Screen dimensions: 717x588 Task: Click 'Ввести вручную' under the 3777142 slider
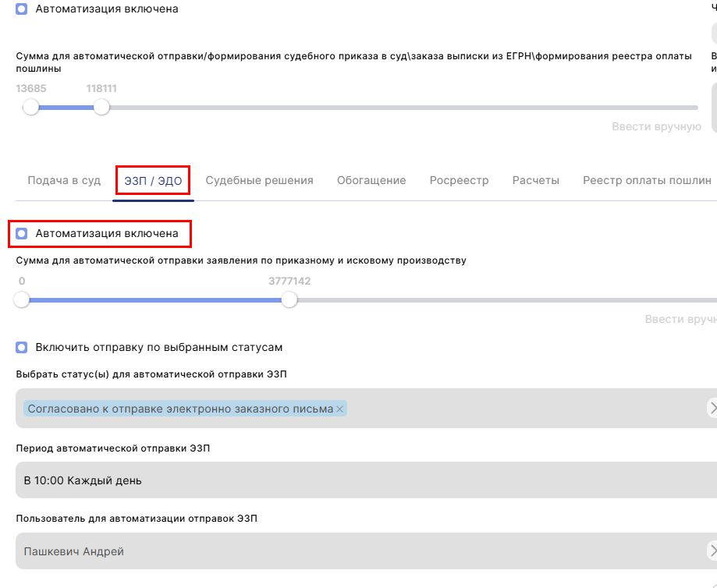pos(680,319)
